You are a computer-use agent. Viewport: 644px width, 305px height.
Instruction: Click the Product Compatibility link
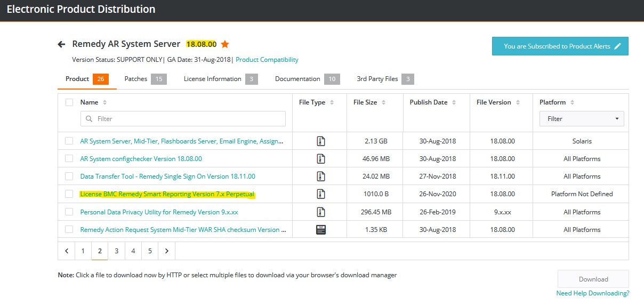[x=267, y=60]
